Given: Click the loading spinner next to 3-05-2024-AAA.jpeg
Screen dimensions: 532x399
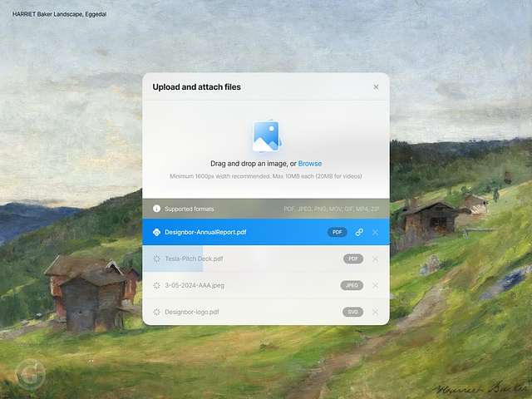Looking at the screenshot, I should point(156,285).
